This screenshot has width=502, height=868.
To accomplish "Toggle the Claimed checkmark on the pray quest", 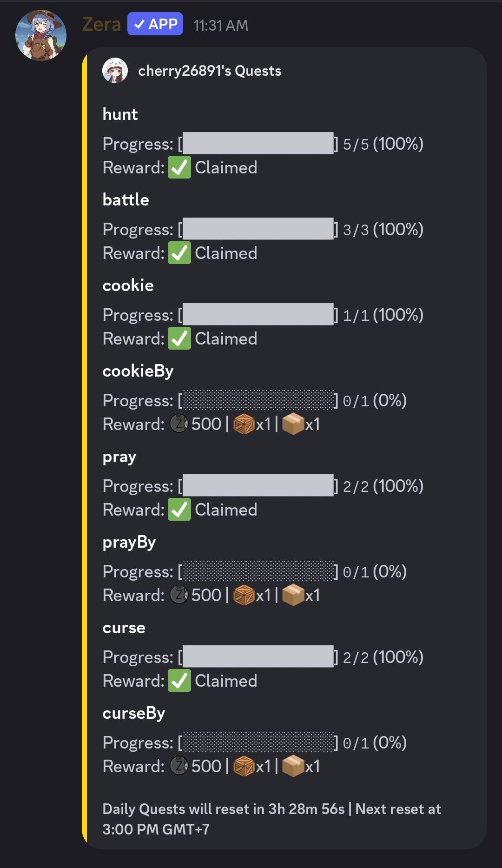I will 179,509.
